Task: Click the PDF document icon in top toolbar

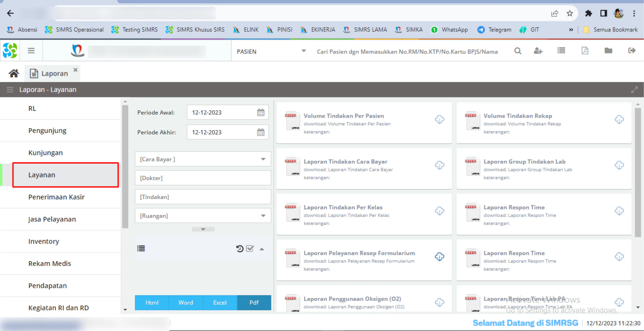Action: pyautogui.click(x=585, y=50)
